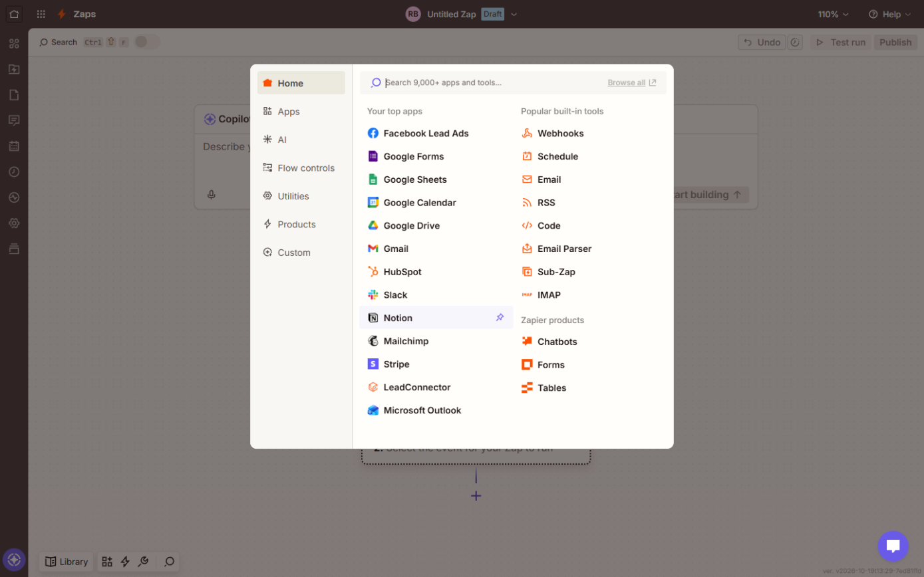
Task: Click the blank page icon in left sidebar
Action: point(14,94)
